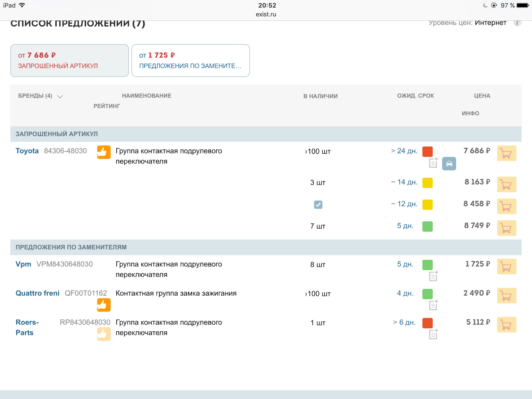Tap the exist.ru address bar

pyautogui.click(x=266, y=14)
